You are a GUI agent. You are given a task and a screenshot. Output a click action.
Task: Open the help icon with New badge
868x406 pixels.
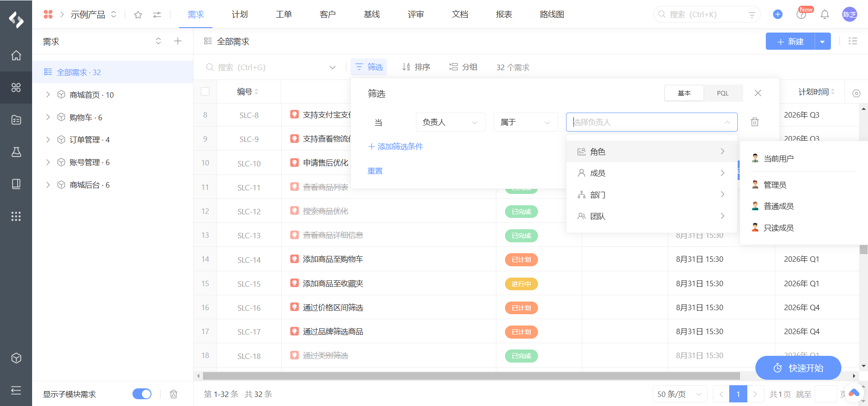point(801,14)
